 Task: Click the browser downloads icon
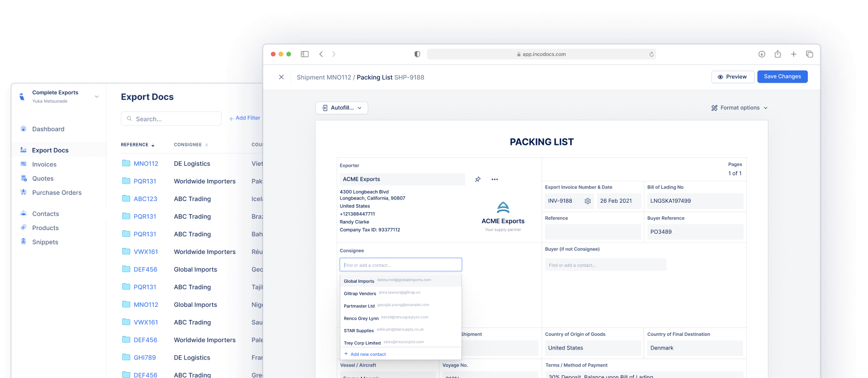762,54
